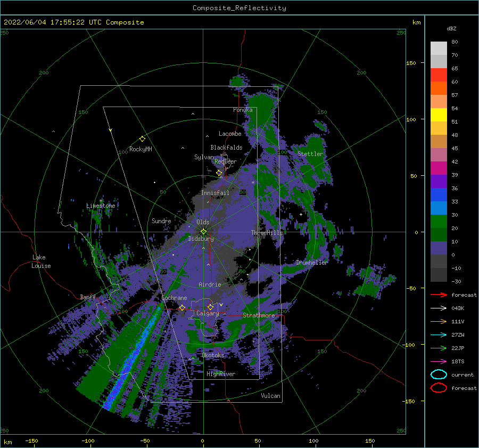Click the white 04DK arrow legend symbol
This screenshot has height=448, width=479.
point(439,308)
